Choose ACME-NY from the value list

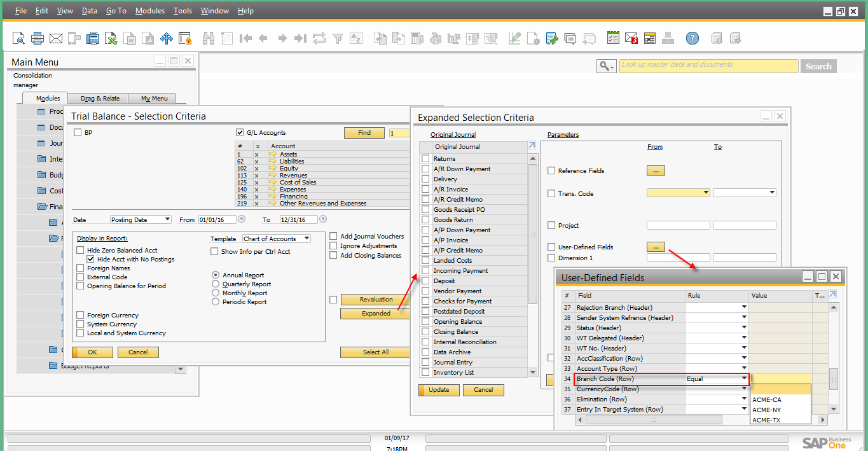766,410
